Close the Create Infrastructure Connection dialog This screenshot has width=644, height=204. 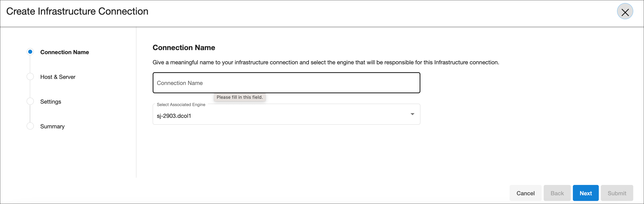click(x=625, y=12)
